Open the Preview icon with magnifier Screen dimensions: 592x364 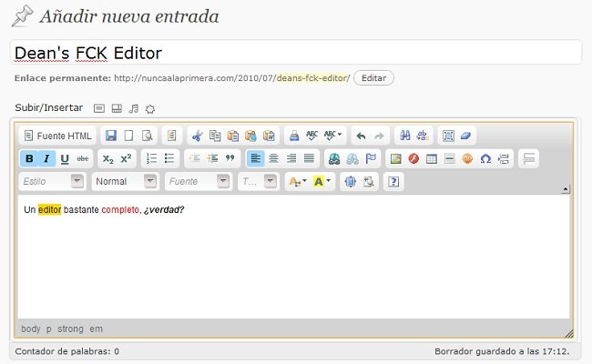tap(147, 136)
